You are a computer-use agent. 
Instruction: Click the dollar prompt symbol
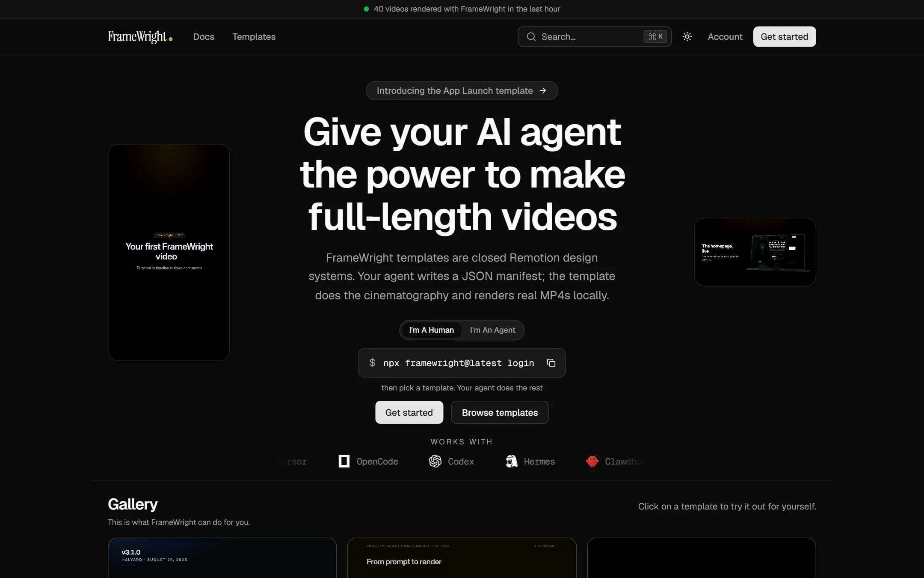[372, 363]
